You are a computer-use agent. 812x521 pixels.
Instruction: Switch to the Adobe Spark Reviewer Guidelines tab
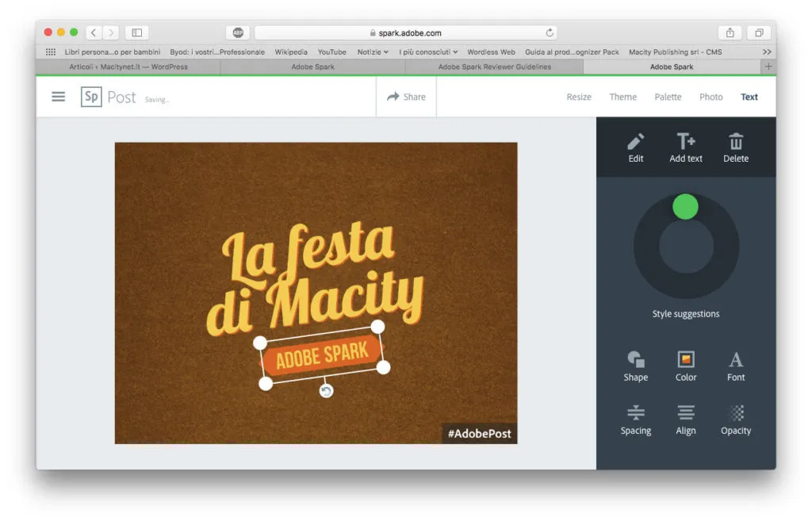pyautogui.click(x=494, y=67)
